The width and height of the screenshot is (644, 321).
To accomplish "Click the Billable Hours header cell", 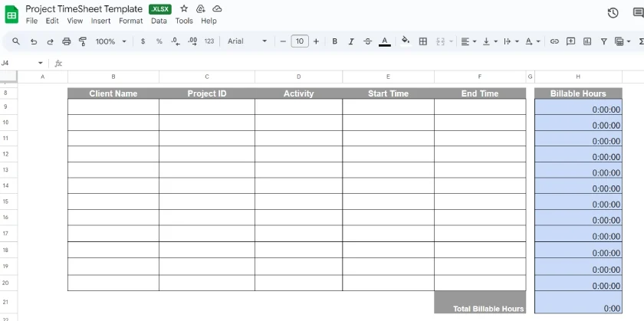I will point(578,93).
